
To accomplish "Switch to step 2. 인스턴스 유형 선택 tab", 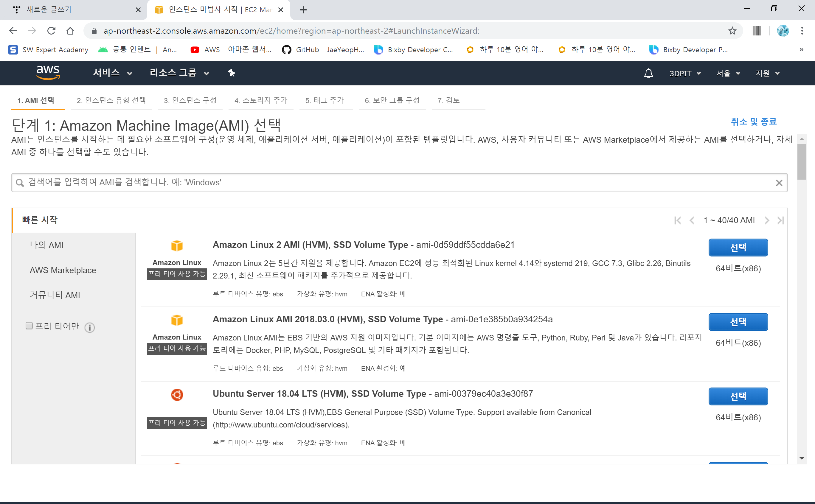I will click(111, 100).
